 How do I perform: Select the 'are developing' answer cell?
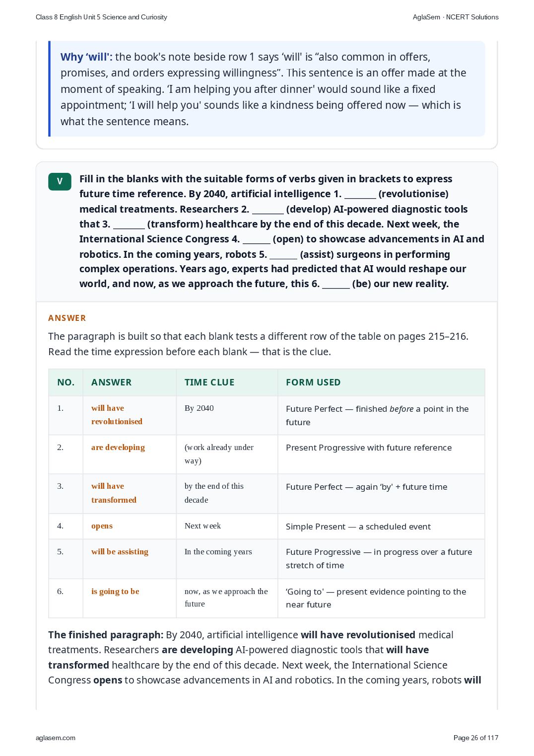[x=130, y=454]
